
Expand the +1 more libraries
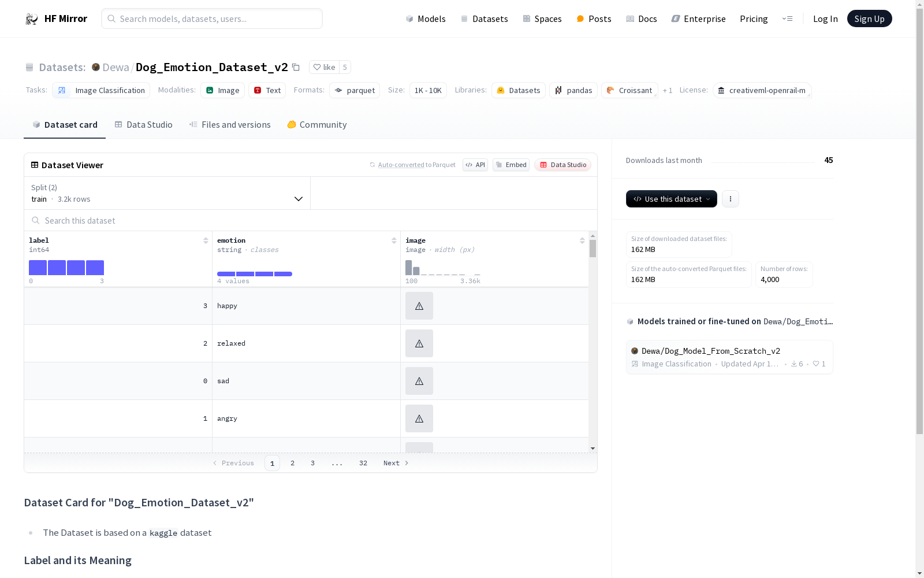point(668,90)
